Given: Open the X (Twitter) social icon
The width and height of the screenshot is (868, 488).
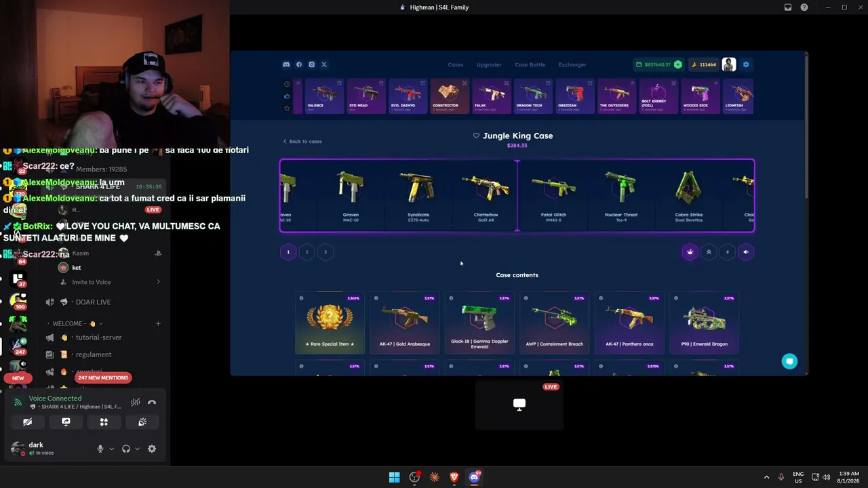Looking at the screenshot, I should click(324, 64).
